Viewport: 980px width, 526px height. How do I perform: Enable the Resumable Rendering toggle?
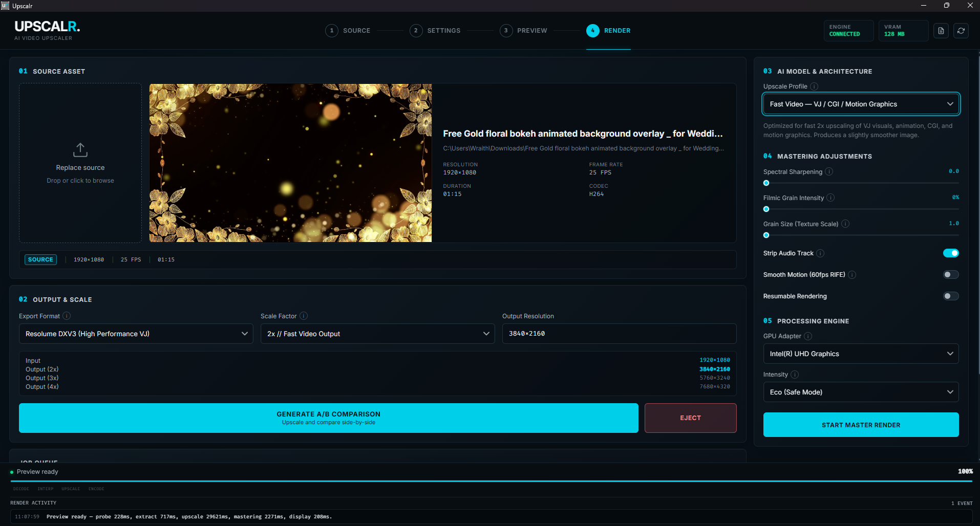[x=951, y=296]
